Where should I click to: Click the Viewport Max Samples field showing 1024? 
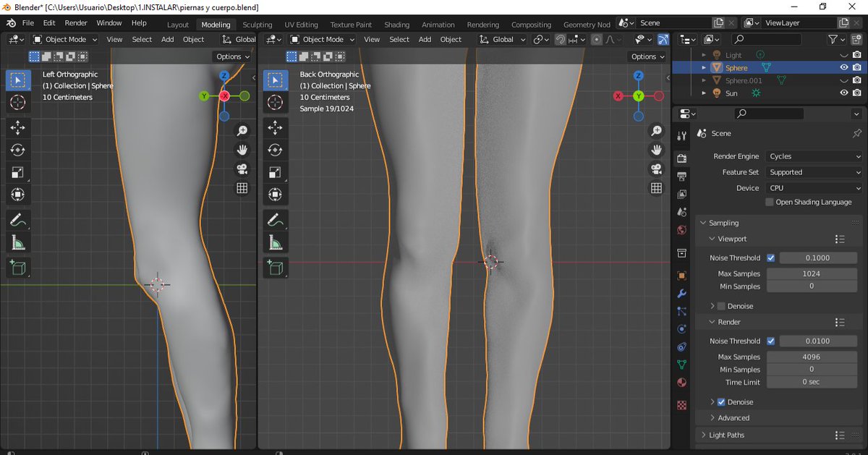pyautogui.click(x=811, y=273)
